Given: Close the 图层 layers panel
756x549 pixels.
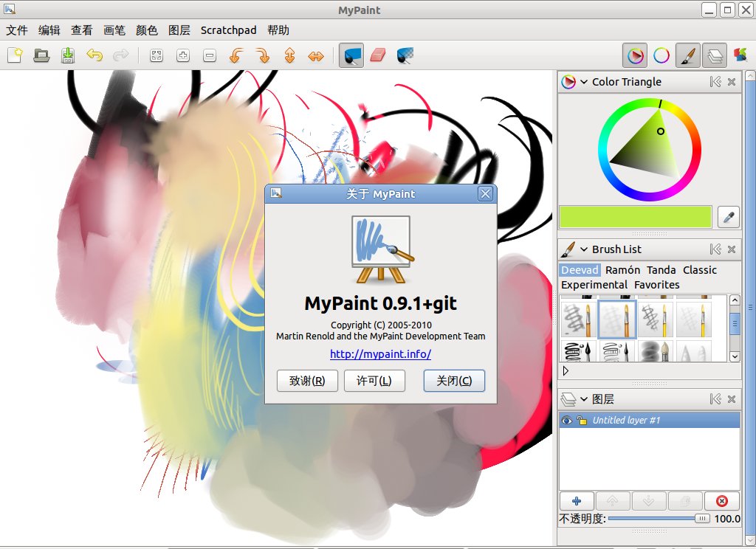Looking at the screenshot, I should (732, 399).
